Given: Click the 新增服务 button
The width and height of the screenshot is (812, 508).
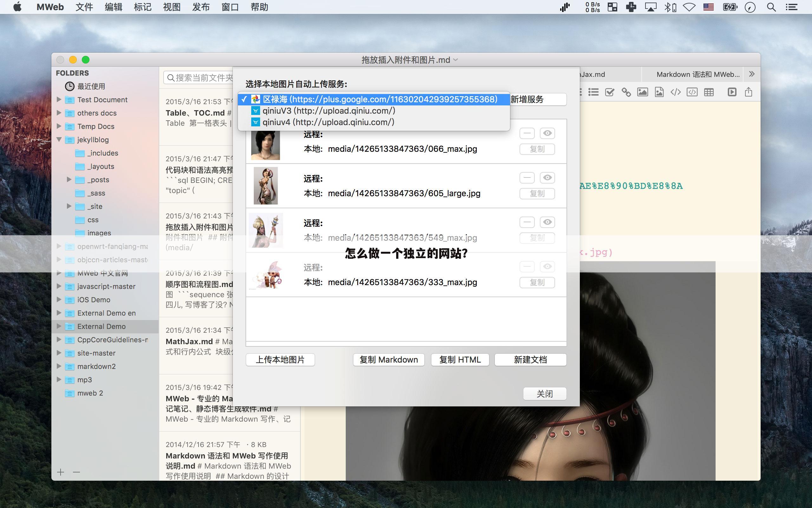Looking at the screenshot, I should 538,99.
